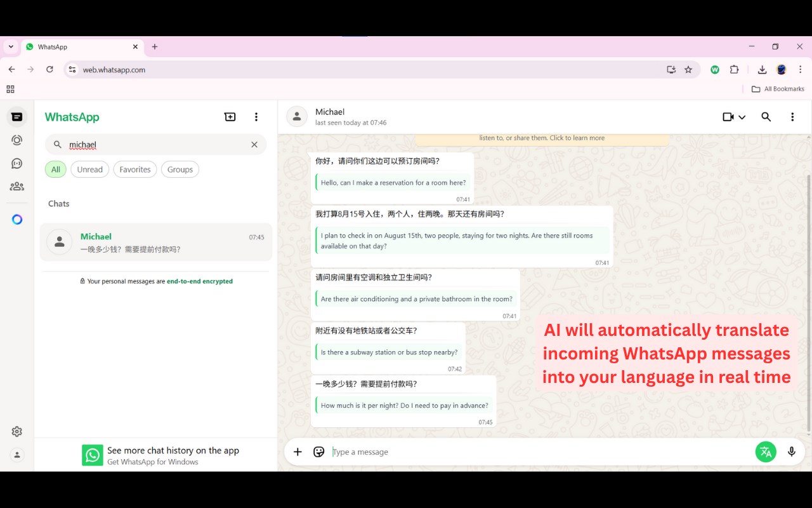812x508 pixels.
Task: Record a voice message with microphone
Action: tap(792, 452)
